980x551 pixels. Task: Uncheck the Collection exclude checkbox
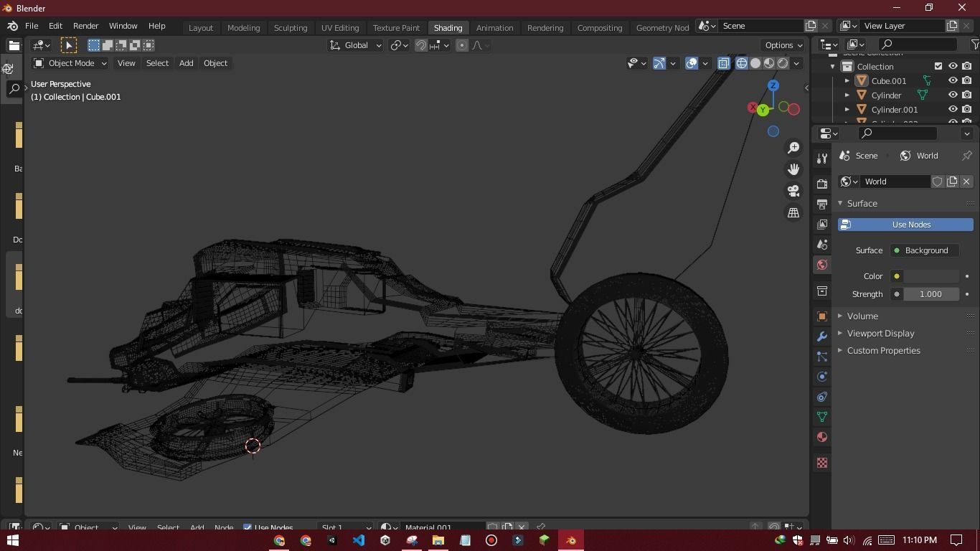938,67
